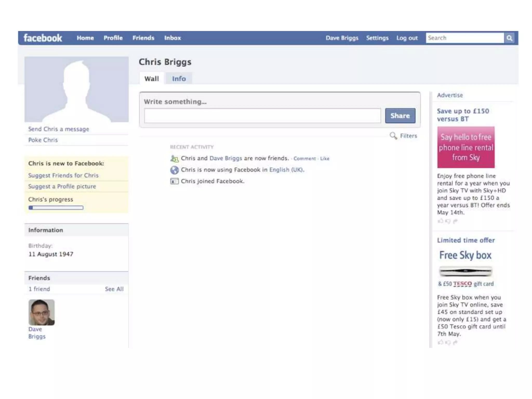Click the Write something text field
Screen dimensions: 532x399
point(262,116)
